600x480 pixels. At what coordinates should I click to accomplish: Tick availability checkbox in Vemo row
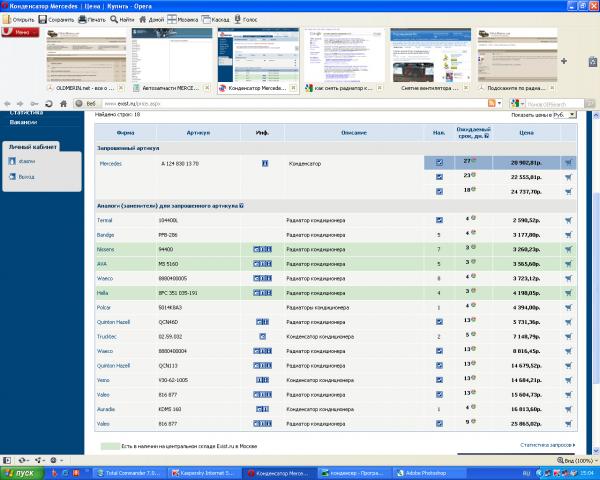pos(439,380)
